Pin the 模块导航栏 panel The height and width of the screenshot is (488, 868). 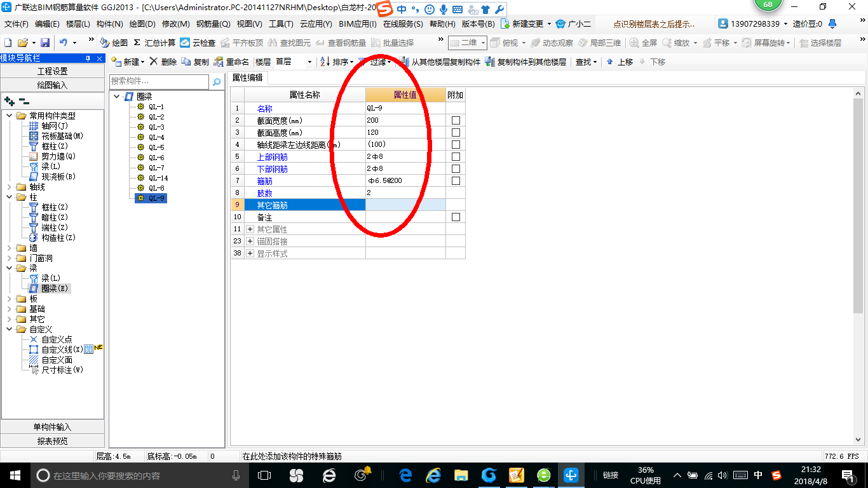coord(88,58)
